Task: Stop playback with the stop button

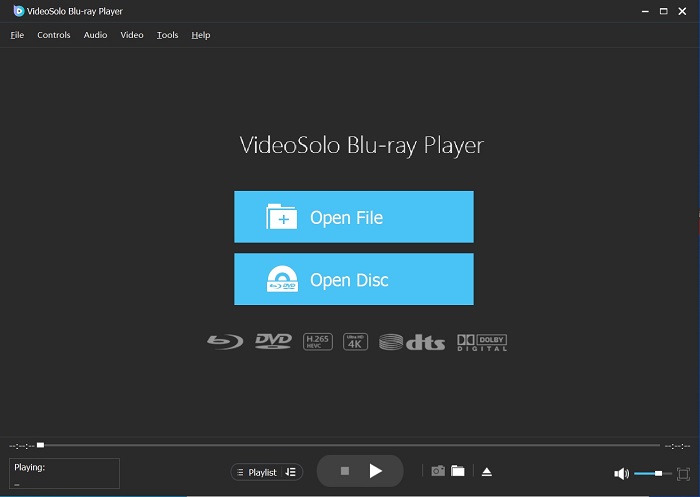Action: tap(345, 471)
